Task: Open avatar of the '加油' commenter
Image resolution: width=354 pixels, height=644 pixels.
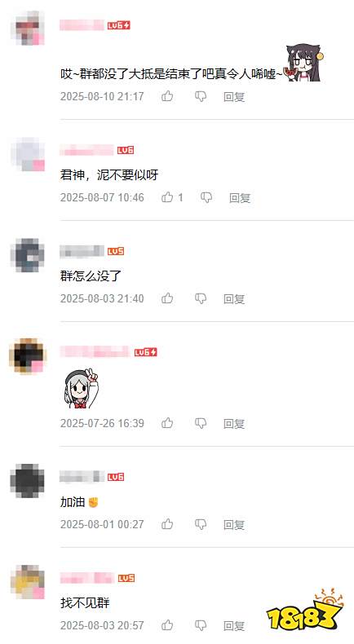Action: [x=27, y=481]
